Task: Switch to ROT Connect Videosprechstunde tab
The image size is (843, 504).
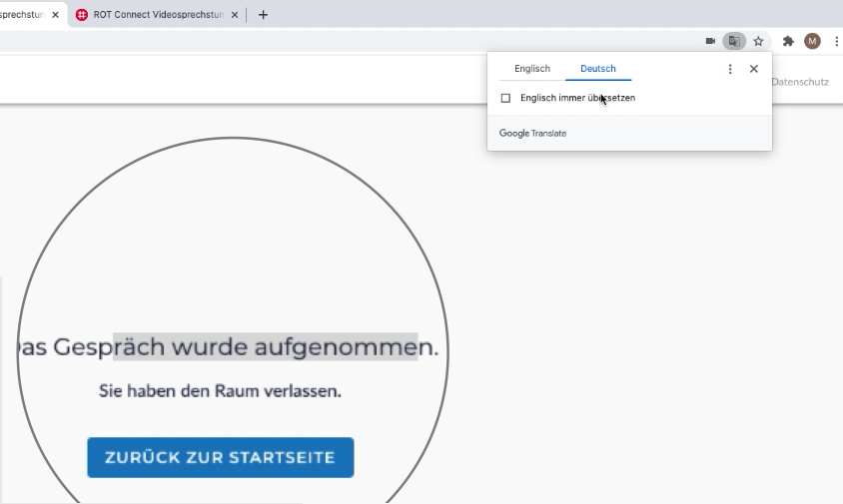Action: point(158,15)
